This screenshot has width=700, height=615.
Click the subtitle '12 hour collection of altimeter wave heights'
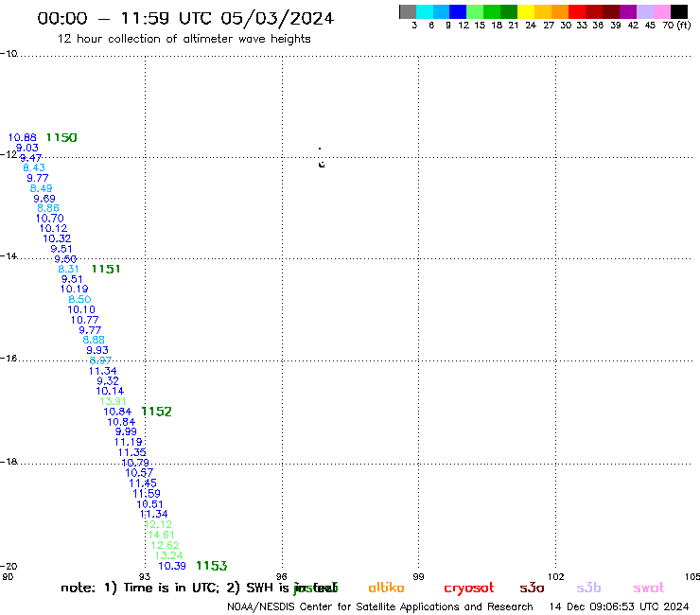[x=184, y=39]
